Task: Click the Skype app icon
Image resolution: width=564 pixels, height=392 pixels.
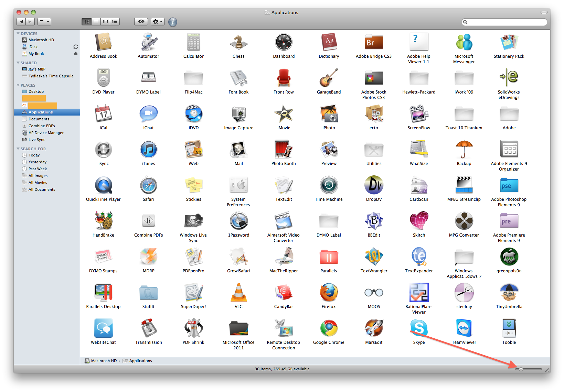Action: pyautogui.click(x=419, y=328)
